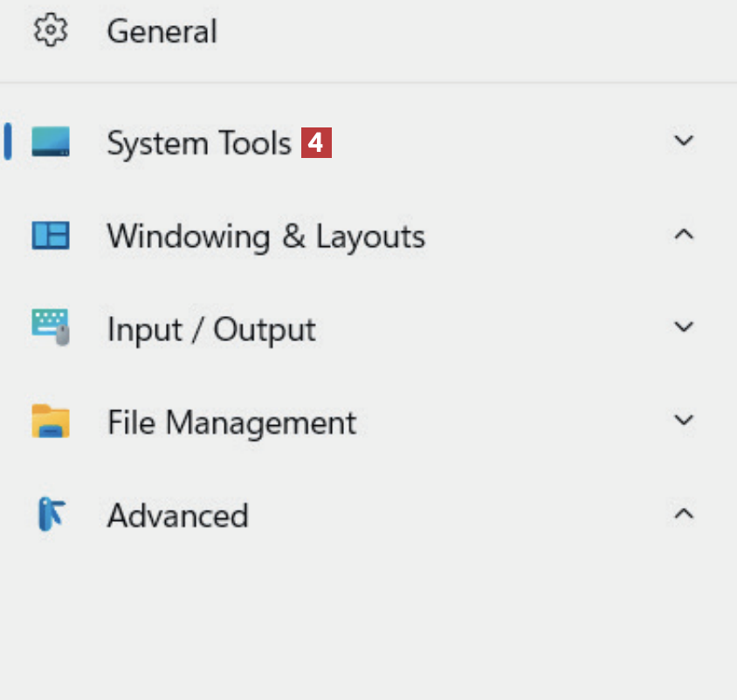This screenshot has height=700, width=737.
Task: Click the General gear icon
Action: point(51,31)
